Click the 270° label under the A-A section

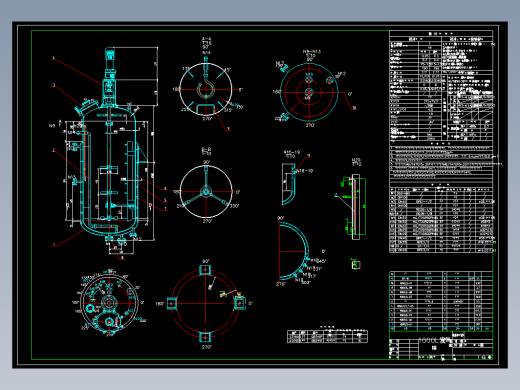coord(207,118)
